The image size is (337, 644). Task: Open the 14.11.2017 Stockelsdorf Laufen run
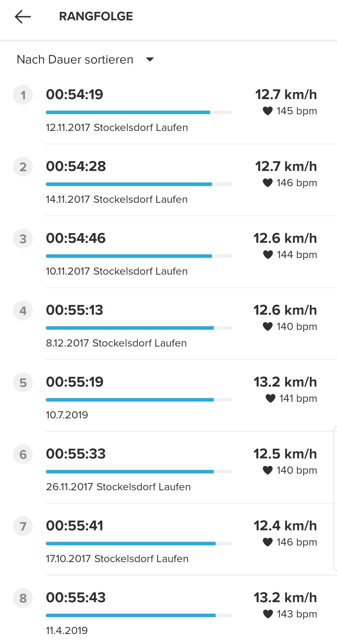pos(117,199)
